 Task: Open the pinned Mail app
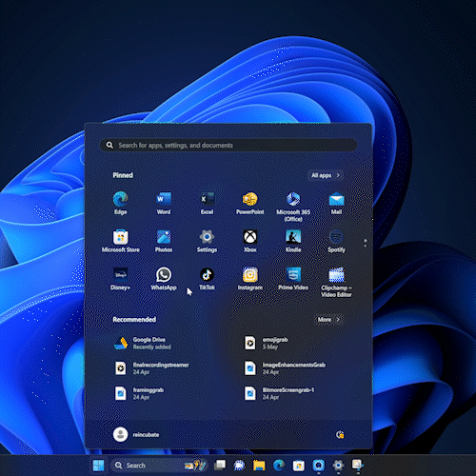[x=336, y=203]
